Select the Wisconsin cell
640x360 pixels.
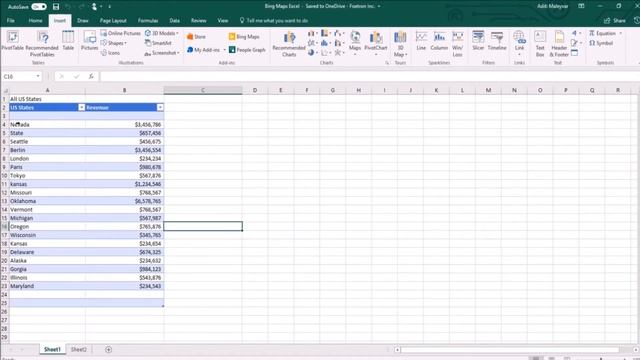[x=47, y=235]
